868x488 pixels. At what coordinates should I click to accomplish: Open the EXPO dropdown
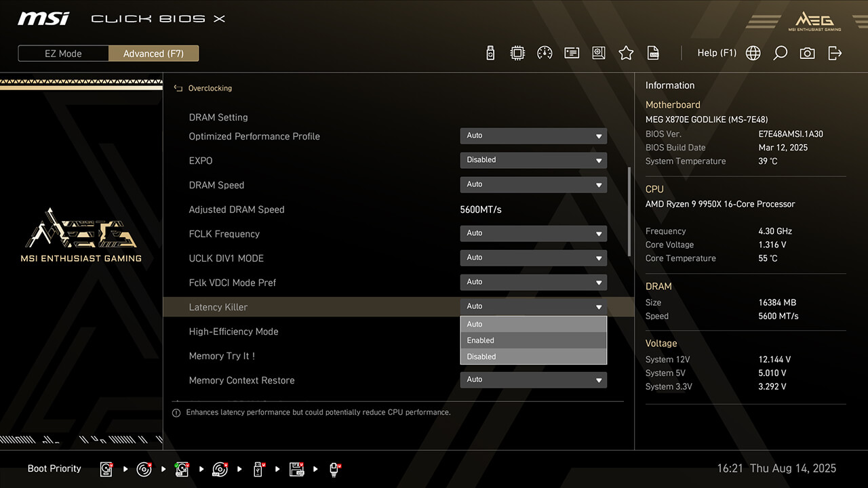click(533, 160)
